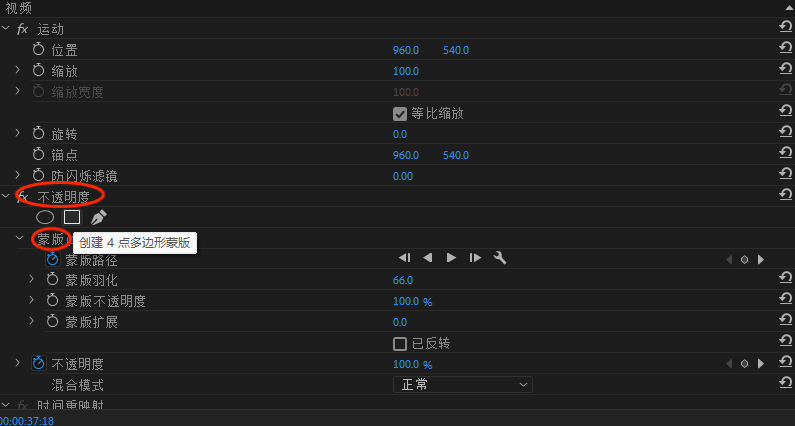
Task: Add keyframe for 蒙版路径
Action: pos(744,260)
